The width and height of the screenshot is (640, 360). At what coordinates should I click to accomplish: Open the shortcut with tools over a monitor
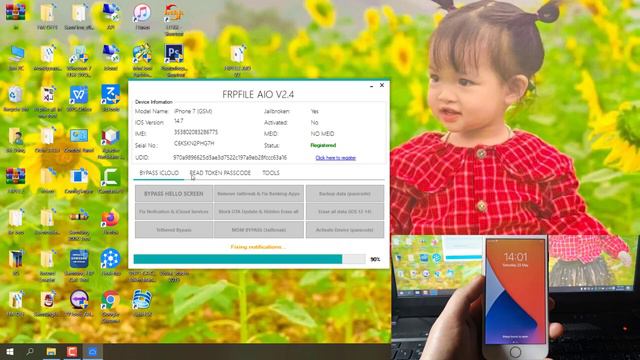pos(142,60)
